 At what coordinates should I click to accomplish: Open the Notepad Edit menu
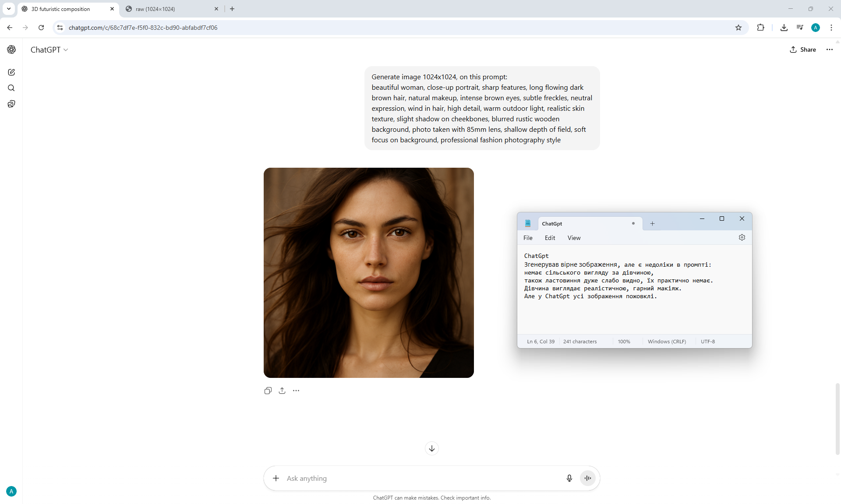coord(550,238)
